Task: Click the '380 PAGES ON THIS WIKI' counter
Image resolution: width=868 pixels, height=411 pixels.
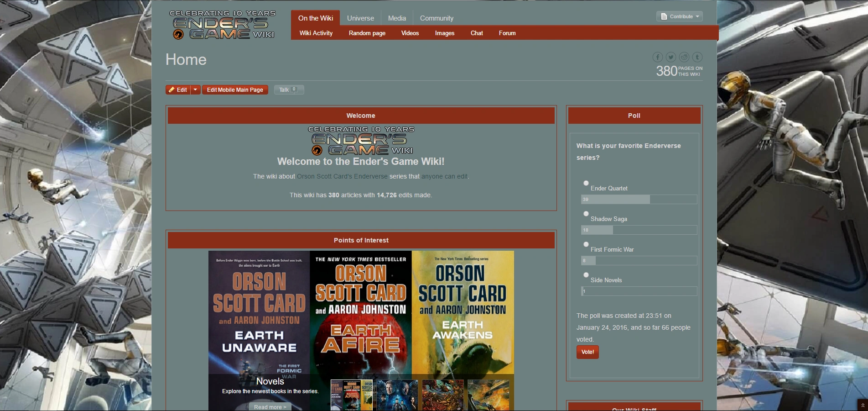Action: click(679, 71)
